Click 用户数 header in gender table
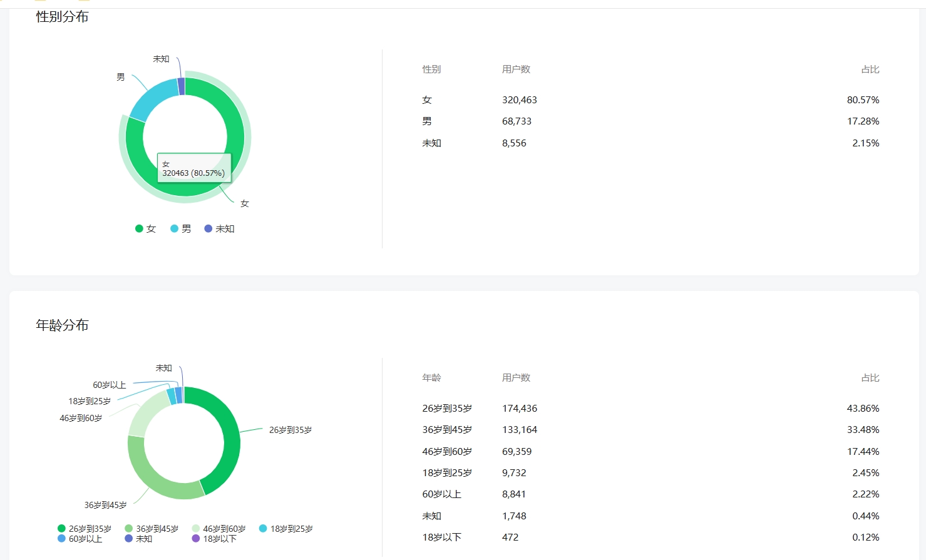This screenshot has height=560, width=926. coord(516,69)
